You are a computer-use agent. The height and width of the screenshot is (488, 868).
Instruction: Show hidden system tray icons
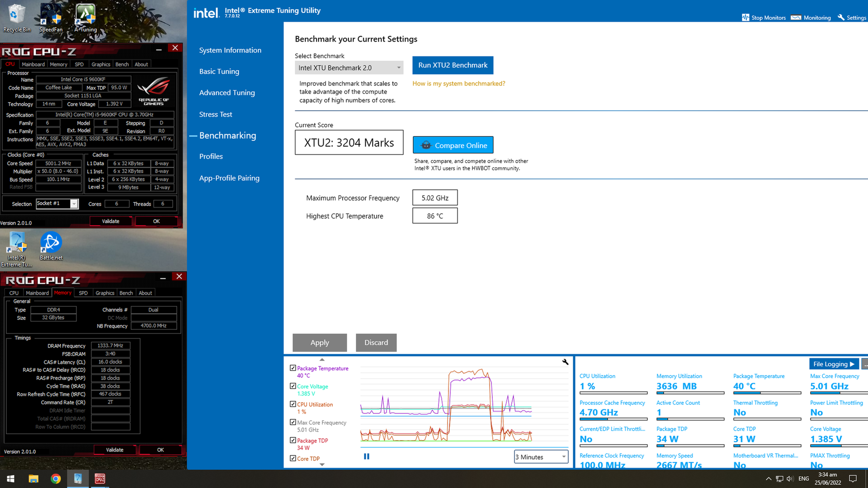pyautogui.click(x=769, y=479)
